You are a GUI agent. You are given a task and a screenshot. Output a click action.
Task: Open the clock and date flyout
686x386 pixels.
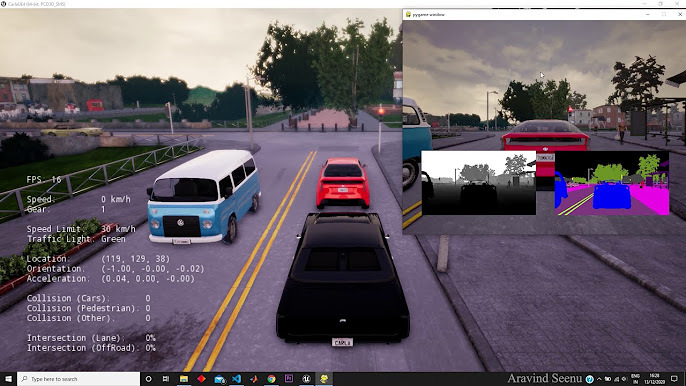pos(654,379)
